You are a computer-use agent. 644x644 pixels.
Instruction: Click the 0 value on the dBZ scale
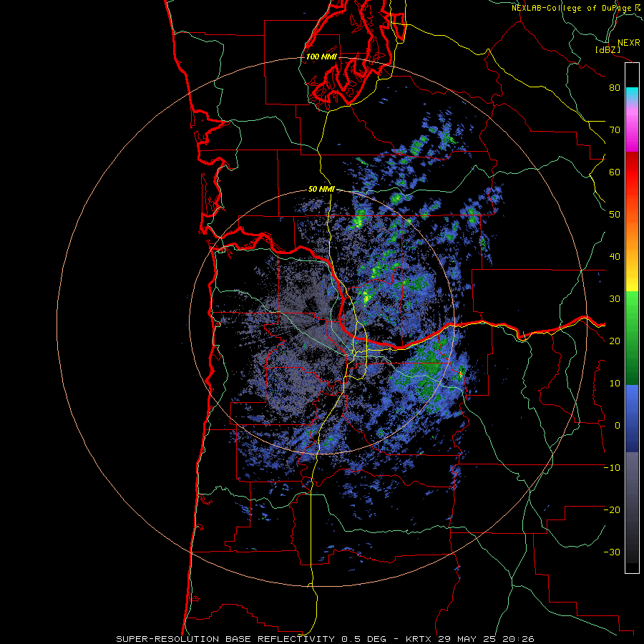coord(618,426)
